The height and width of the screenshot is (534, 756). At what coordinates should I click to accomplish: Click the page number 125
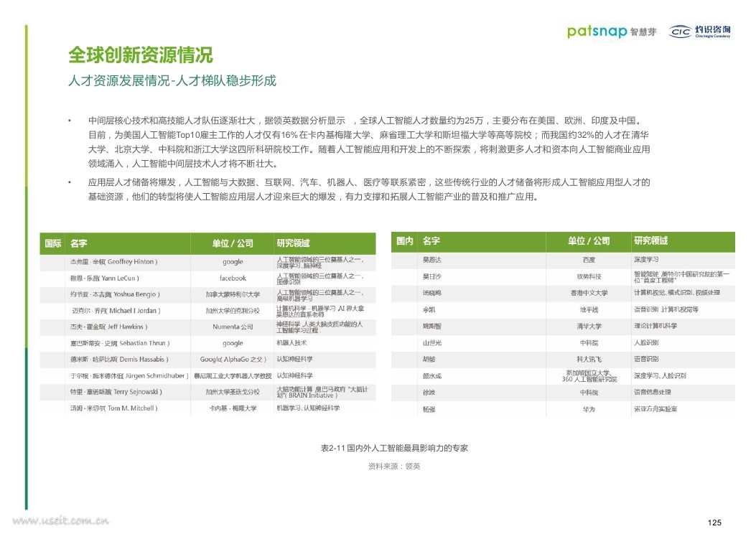[714, 523]
